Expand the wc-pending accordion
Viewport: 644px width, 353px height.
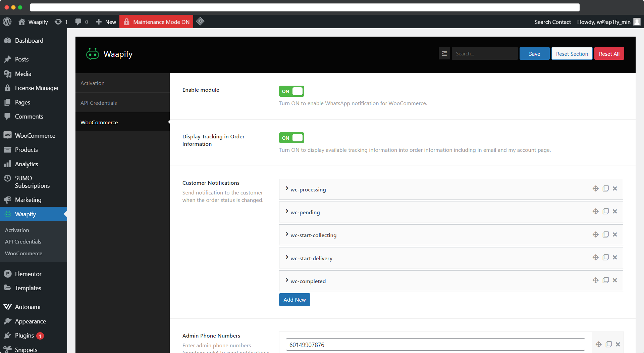click(x=451, y=212)
